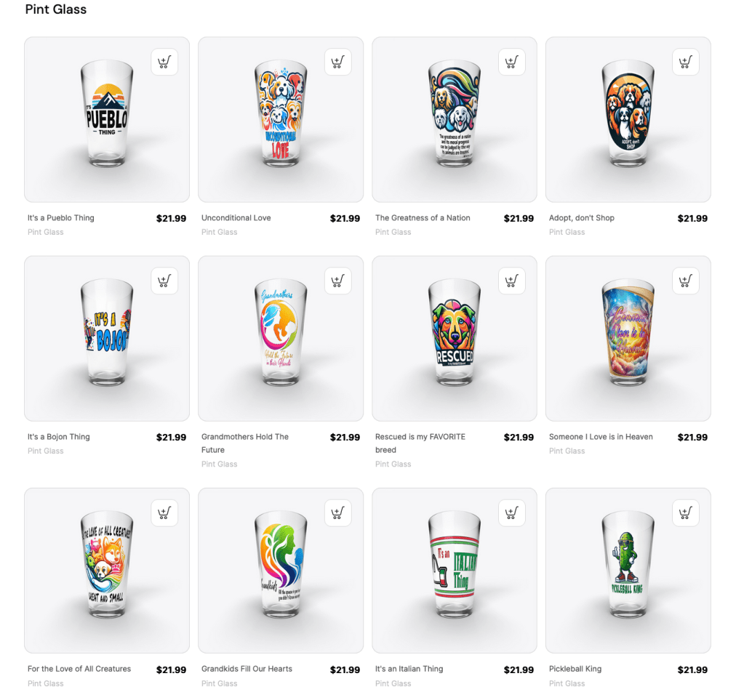The width and height of the screenshot is (744, 700).
Task: Add Someone I Love in Heaven glass to cart
Action: click(686, 281)
